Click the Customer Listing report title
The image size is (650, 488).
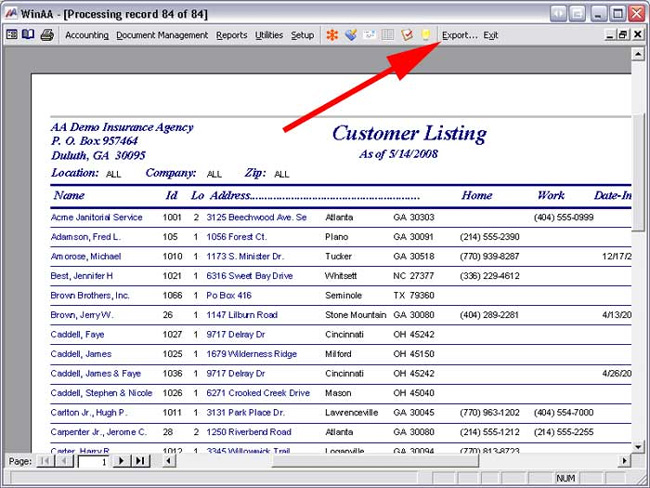[409, 134]
